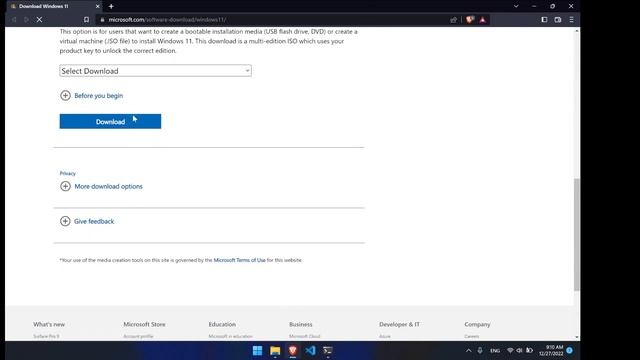Click the Company footer heading
640x360 pixels.
(477, 324)
